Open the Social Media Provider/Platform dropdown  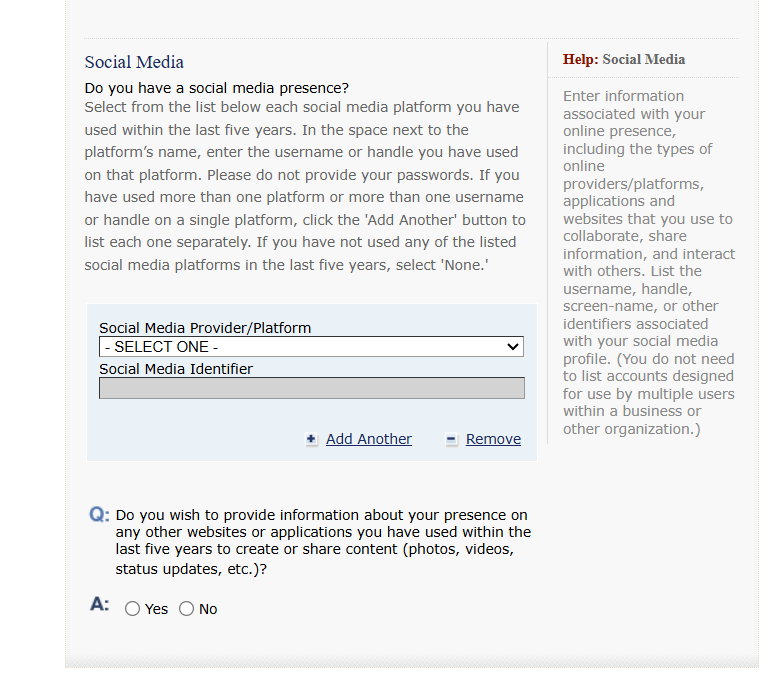click(x=311, y=346)
